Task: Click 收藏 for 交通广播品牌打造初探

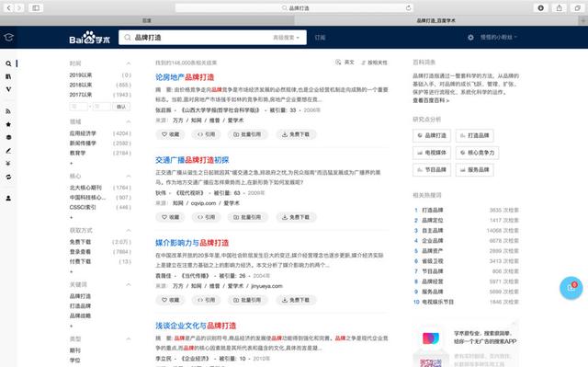Action: [170, 217]
